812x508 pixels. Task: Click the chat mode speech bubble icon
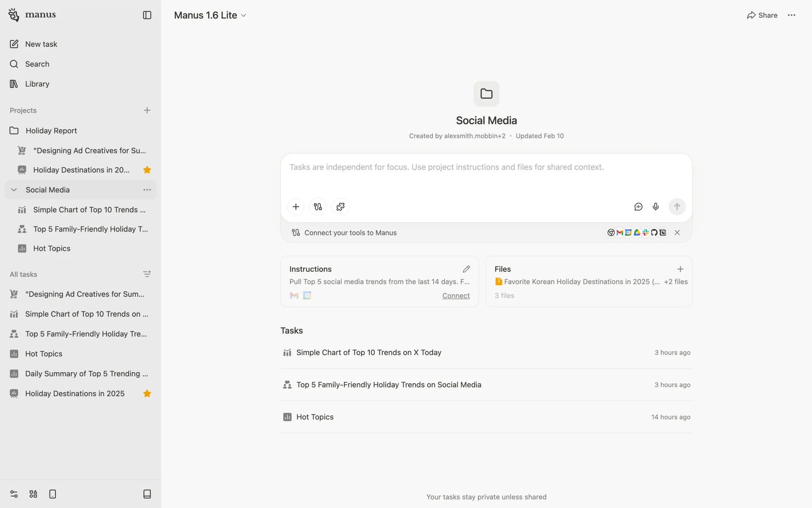[x=638, y=207]
